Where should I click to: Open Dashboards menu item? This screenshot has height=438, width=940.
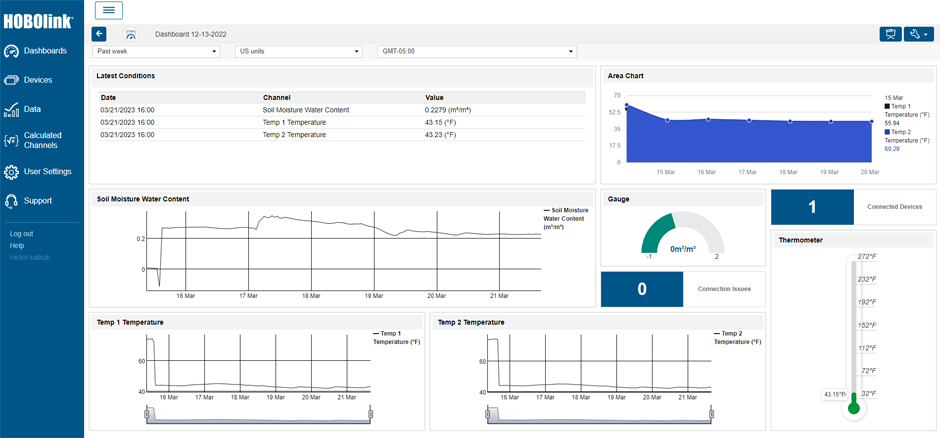point(45,51)
